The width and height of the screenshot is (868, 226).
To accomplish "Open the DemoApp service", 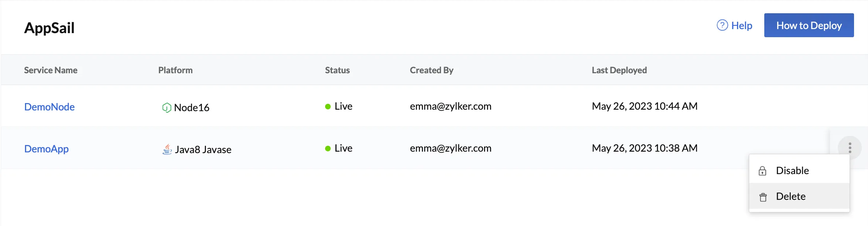I will point(46,149).
